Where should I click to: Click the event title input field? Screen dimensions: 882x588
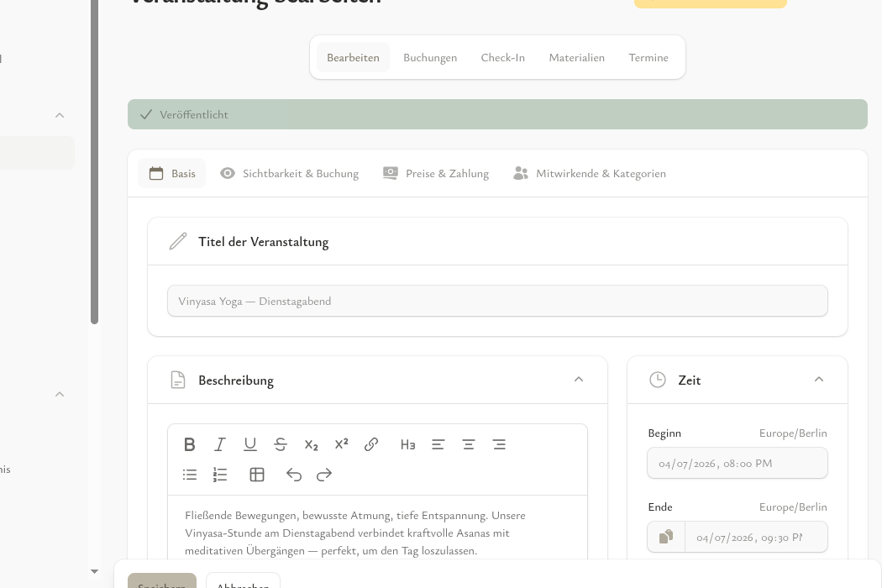[x=497, y=301]
